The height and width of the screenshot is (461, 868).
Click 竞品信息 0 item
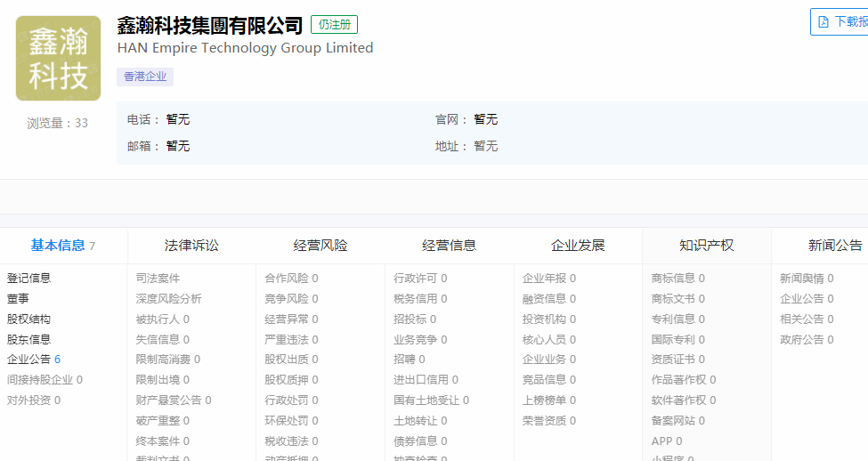tap(549, 380)
